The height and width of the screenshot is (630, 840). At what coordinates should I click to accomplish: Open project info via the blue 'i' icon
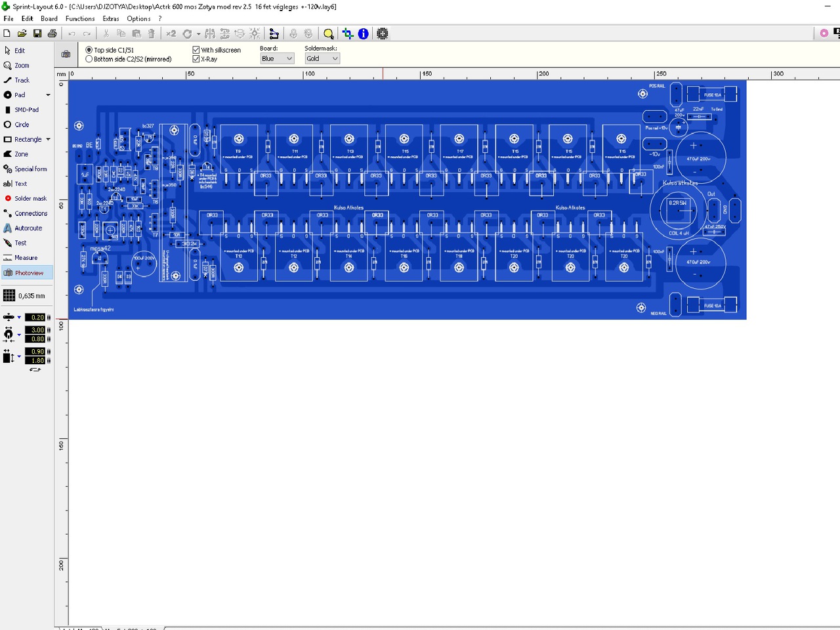(x=364, y=33)
